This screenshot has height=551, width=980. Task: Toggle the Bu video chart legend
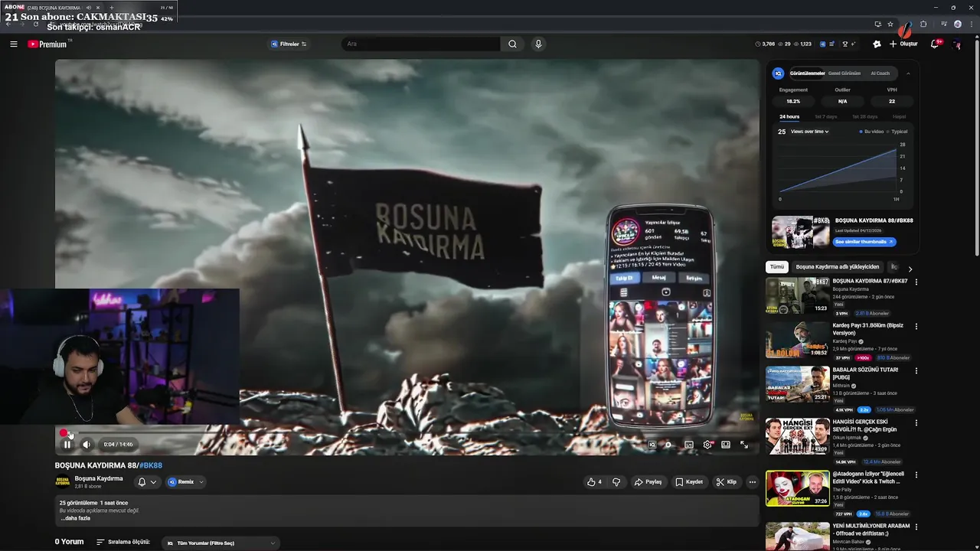[x=871, y=132]
